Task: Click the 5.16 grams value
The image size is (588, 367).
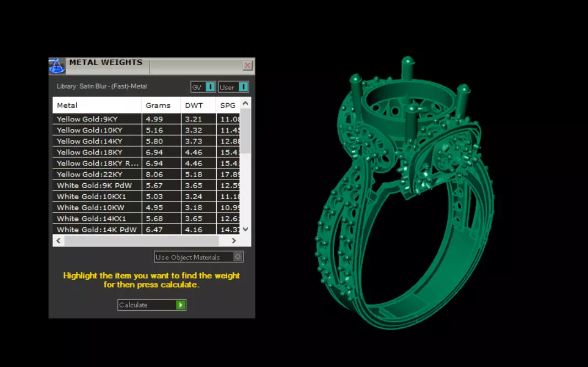Action: coord(154,130)
